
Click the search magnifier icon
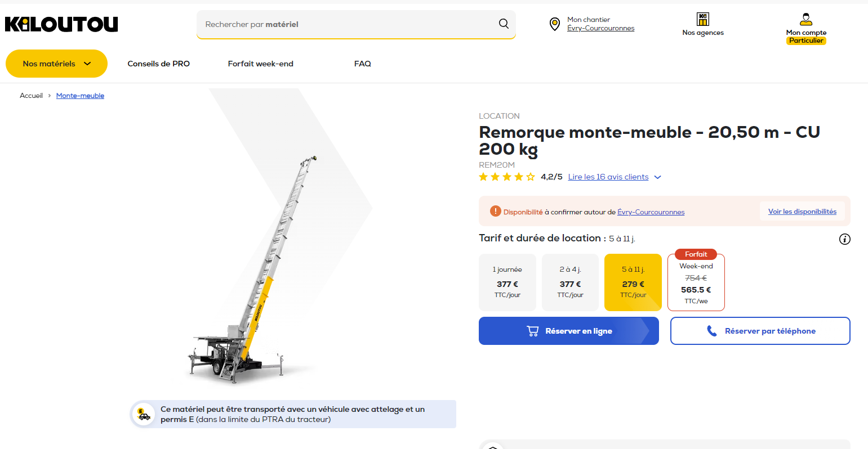click(504, 24)
